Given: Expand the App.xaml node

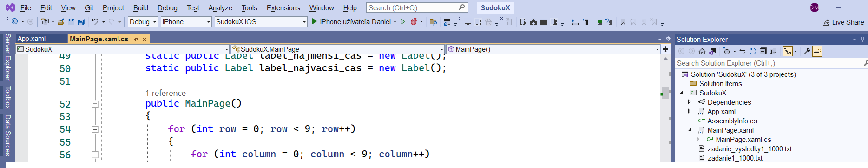Looking at the screenshot, I should [x=690, y=111].
